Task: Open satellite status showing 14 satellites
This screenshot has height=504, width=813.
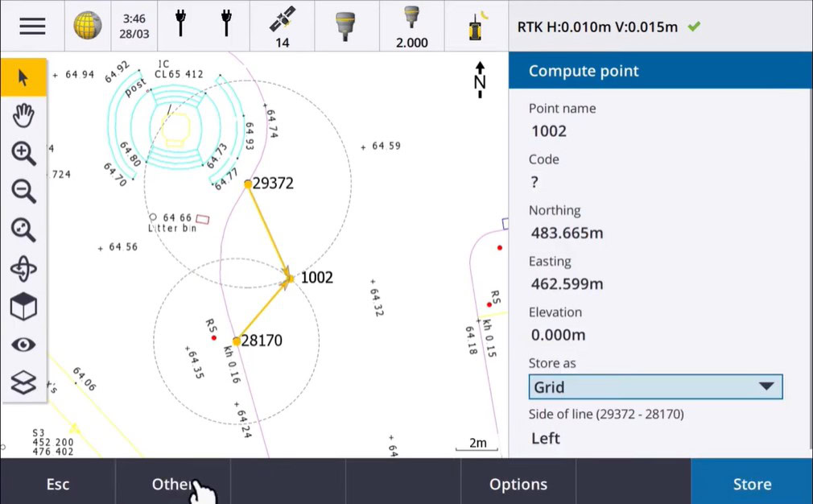Action: pos(282,27)
